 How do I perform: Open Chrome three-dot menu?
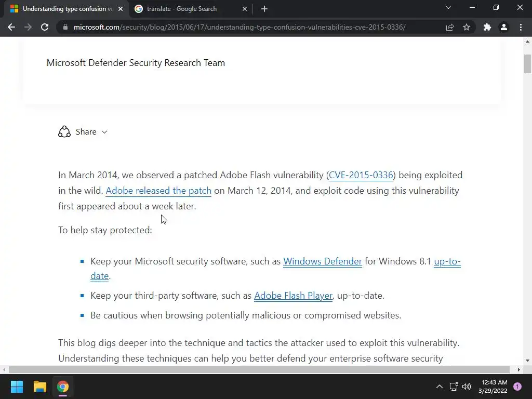[521, 27]
